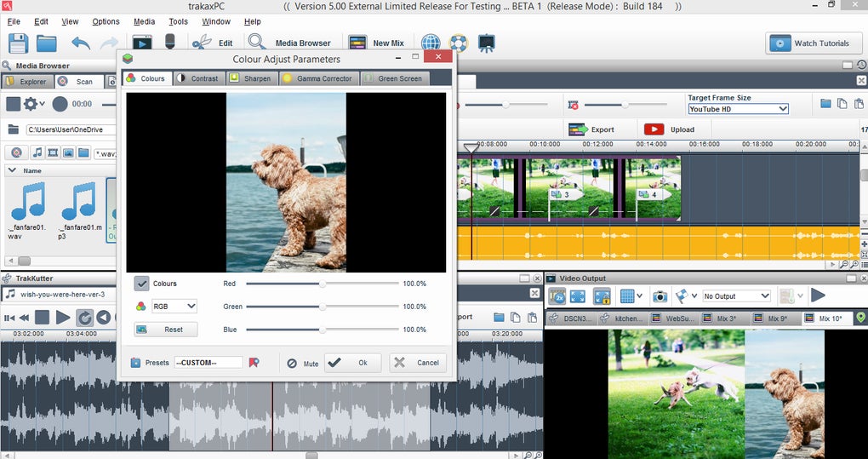This screenshot has height=459, width=868.
Task: Toggle Mute in the Colour Adjust dialog
Action: click(302, 364)
